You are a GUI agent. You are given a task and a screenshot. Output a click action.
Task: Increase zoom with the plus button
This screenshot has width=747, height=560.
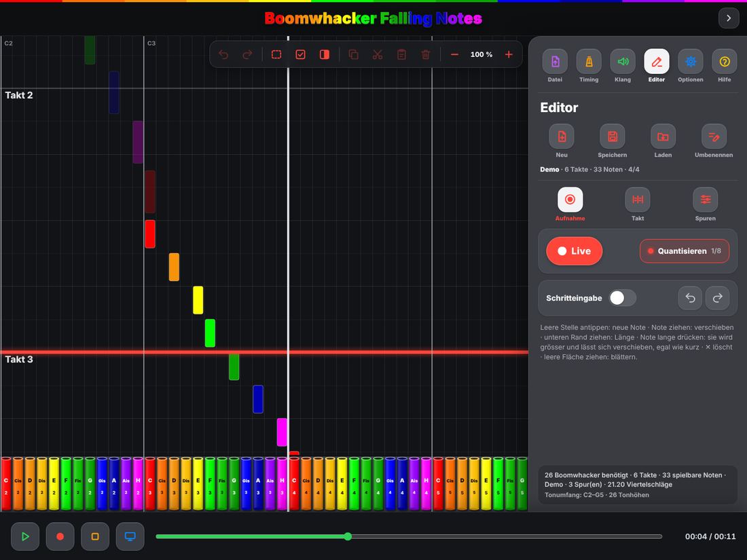509,55
